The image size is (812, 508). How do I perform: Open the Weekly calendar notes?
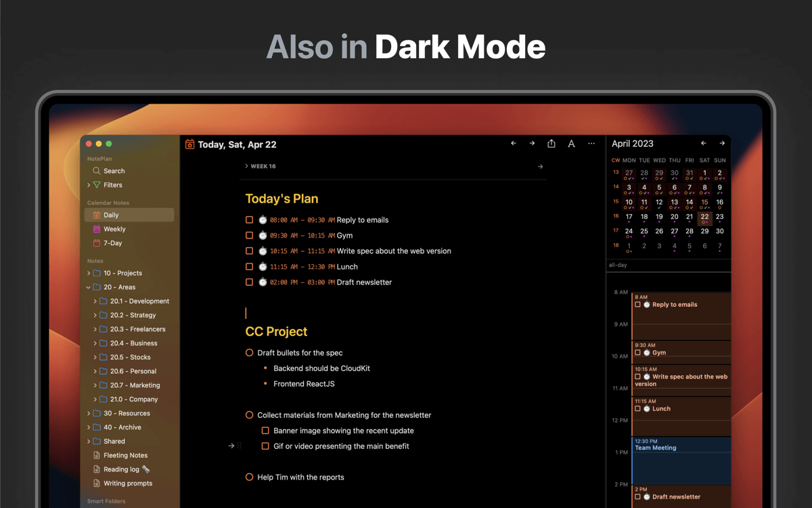click(114, 229)
